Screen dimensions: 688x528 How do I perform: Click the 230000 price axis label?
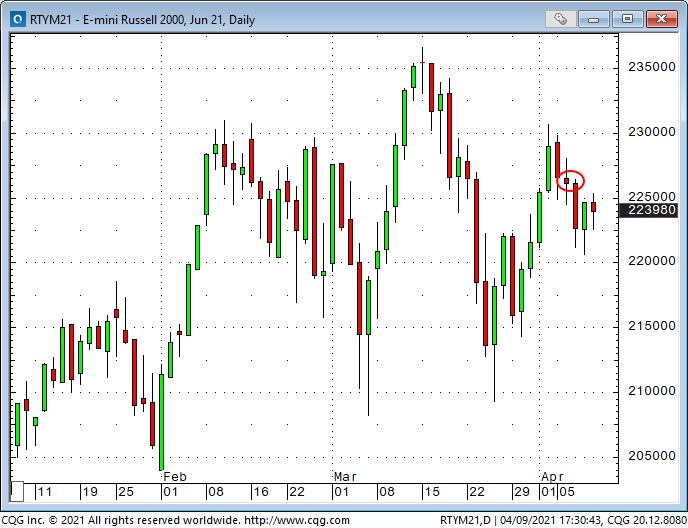click(x=652, y=132)
